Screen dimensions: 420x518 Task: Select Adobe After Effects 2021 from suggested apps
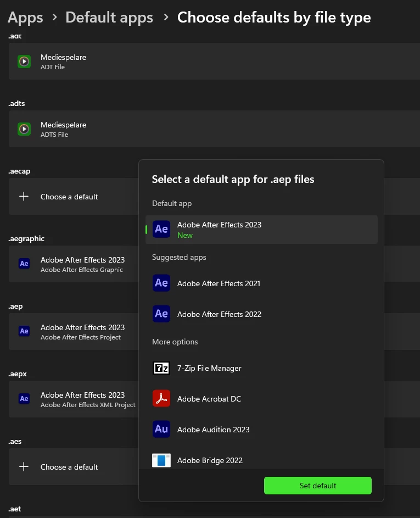[261, 283]
